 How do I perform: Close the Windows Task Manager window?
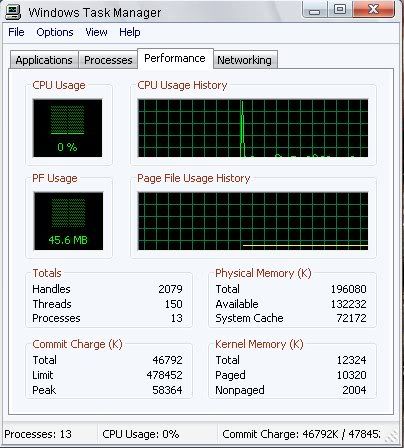[374, 10]
